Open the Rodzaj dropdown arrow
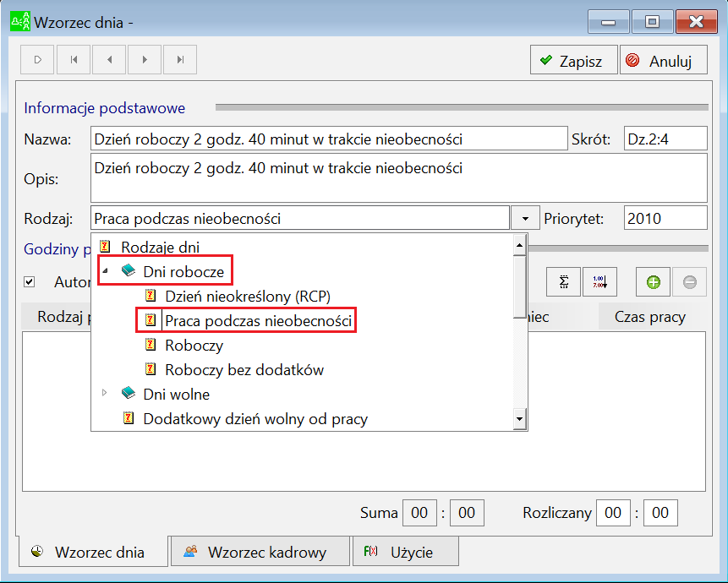728x583 pixels. coord(525,218)
